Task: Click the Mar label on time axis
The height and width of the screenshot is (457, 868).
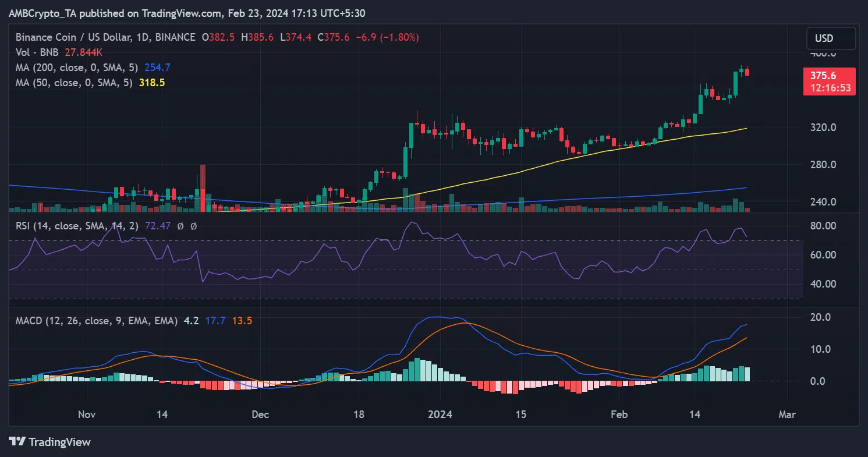Action: tap(787, 415)
